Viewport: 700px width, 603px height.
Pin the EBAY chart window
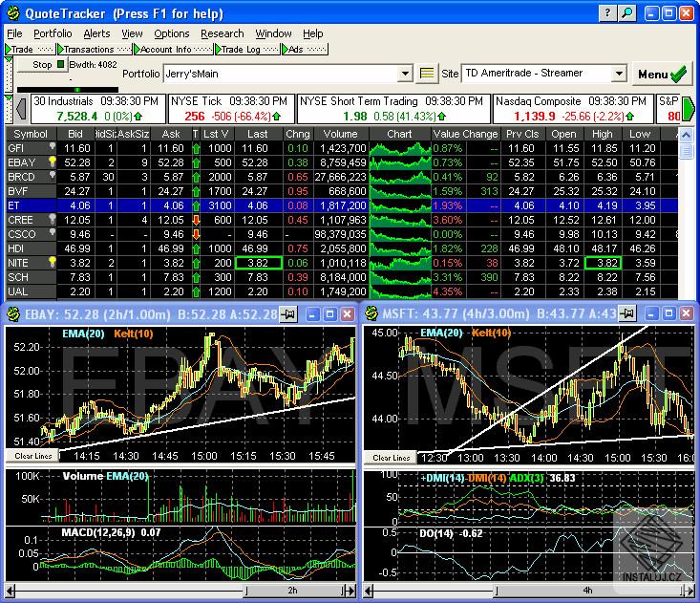click(x=288, y=314)
